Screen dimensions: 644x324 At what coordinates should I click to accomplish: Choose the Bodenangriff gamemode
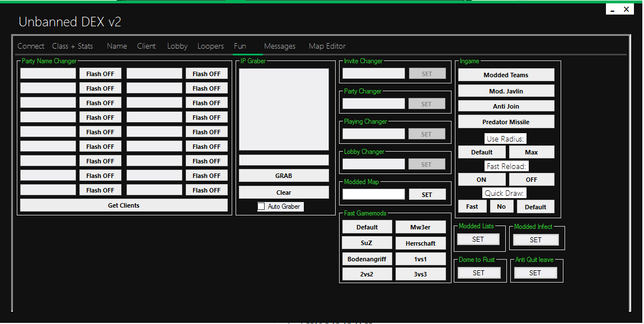(x=366, y=259)
